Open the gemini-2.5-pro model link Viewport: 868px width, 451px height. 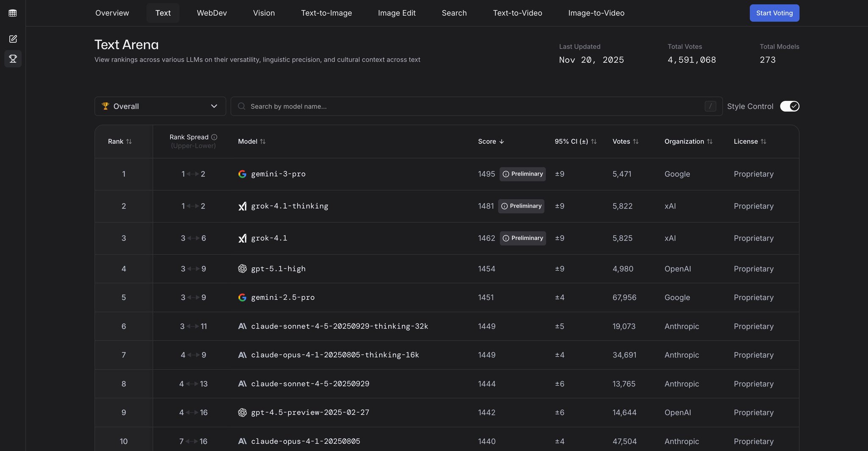point(283,298)
